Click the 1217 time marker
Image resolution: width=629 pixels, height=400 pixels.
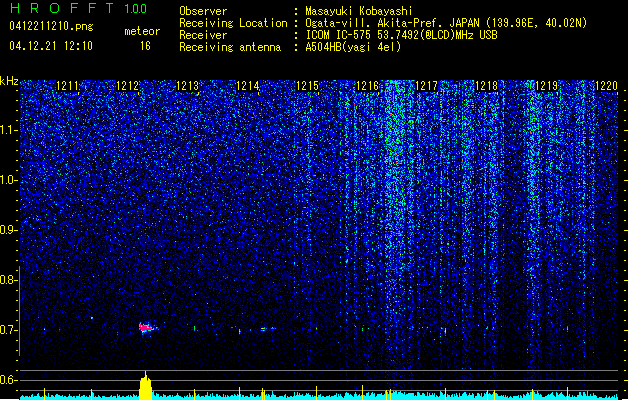coord(426,86)
